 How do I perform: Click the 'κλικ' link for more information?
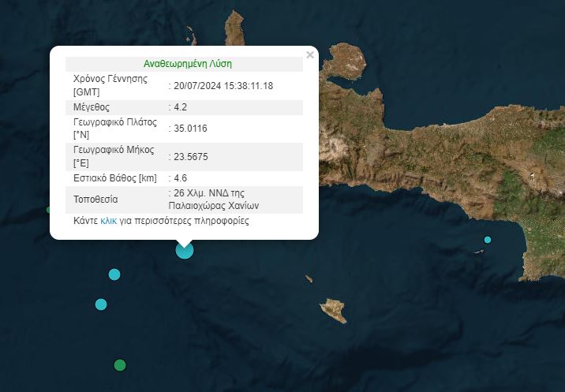coord(108,221)
